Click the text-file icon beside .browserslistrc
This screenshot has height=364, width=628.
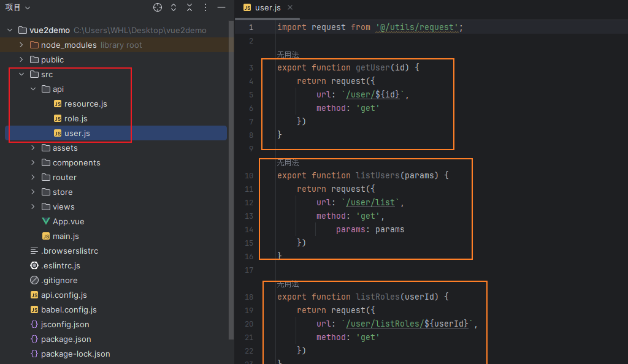point(34,251)
